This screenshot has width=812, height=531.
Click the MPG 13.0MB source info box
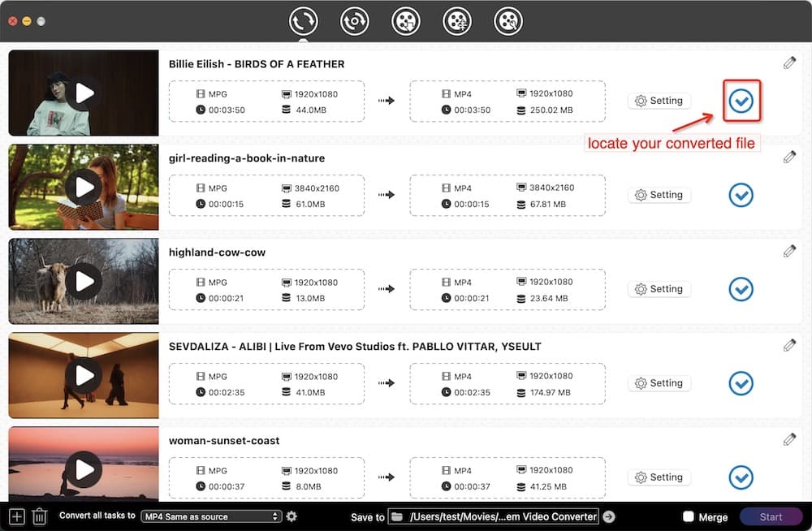266,290
